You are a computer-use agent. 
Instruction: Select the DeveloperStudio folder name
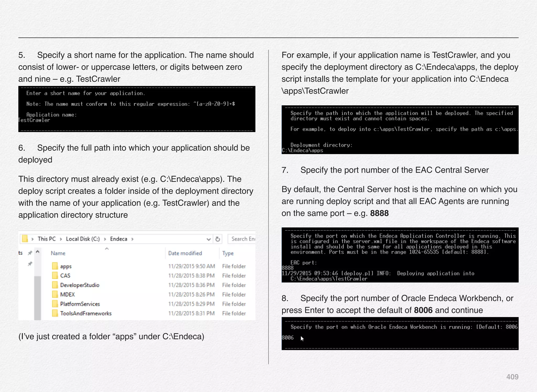click(80, 285)
